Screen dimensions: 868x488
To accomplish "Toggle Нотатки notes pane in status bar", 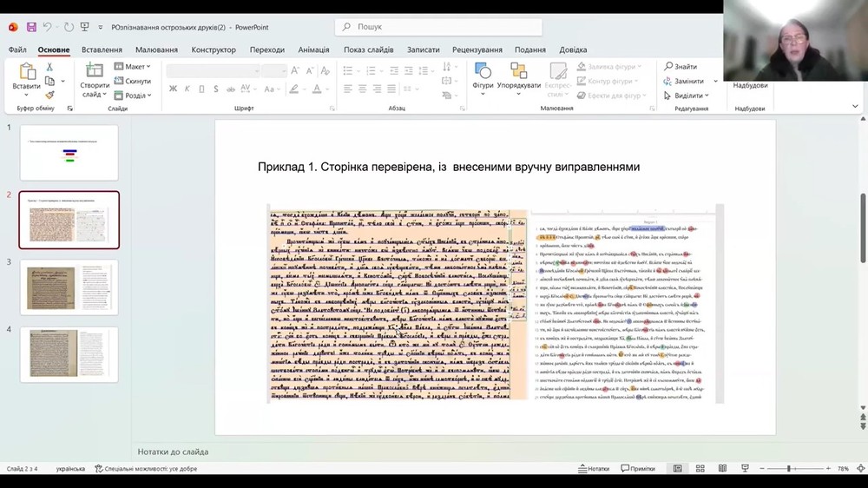I will [x=594, y=469].
